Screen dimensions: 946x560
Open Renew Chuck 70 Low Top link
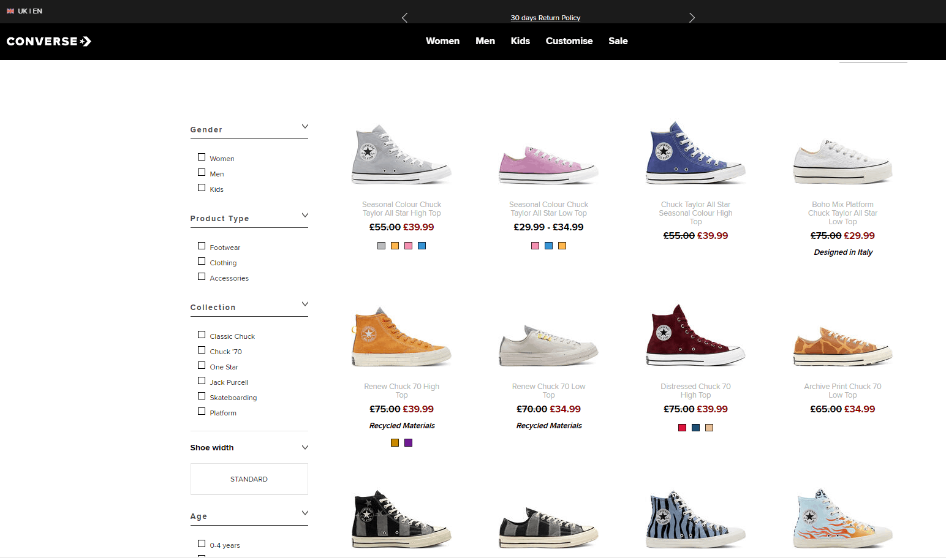coord(548,391)
